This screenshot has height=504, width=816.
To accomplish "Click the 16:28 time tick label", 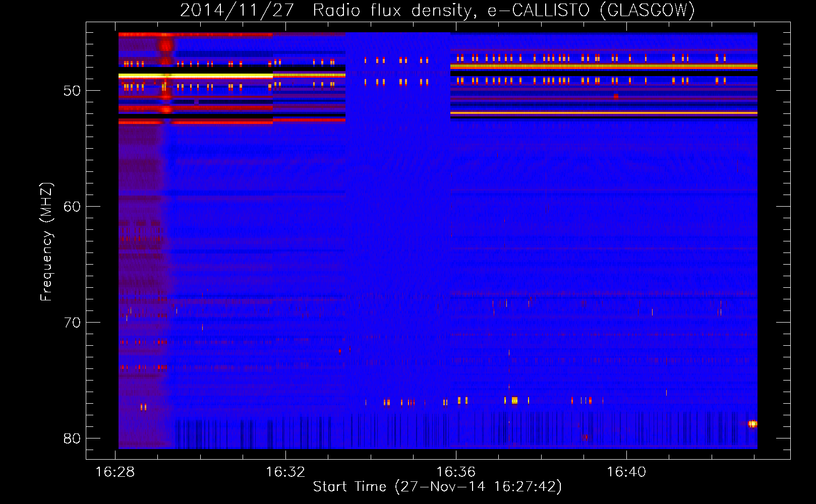I will tap(115, 472).
